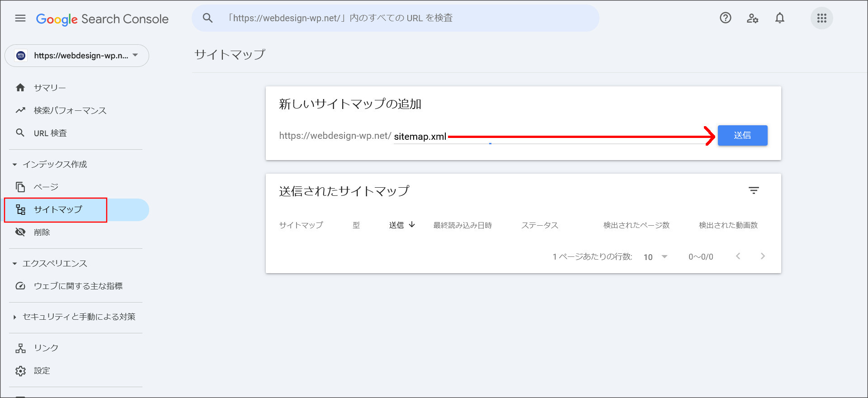Sort by 型 column header
This screenshot has height=398, width=868.
[356, 225]
